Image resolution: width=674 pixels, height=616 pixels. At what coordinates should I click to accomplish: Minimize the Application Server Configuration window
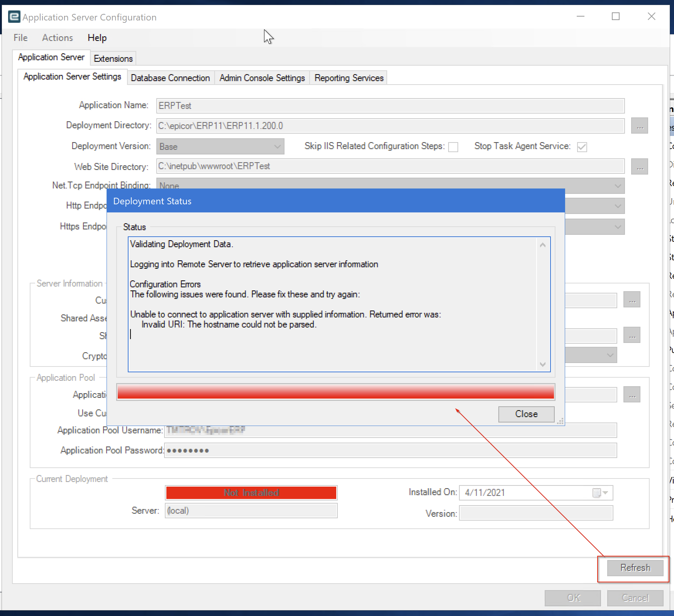tap(581, 16)
